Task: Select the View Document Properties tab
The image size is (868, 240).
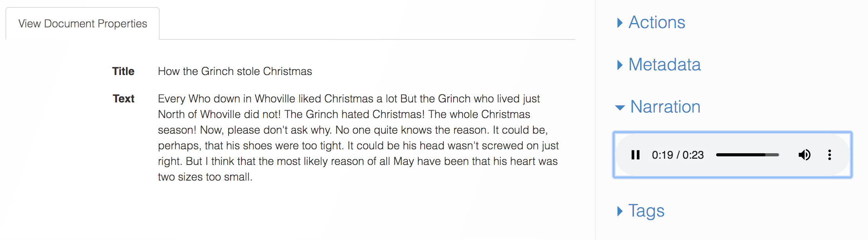Action: coord(83,24)
